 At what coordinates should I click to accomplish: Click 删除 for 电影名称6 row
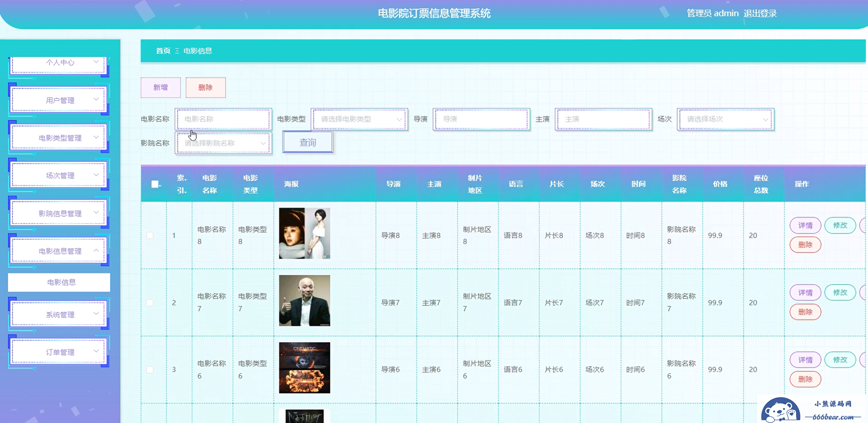[x=805, y=379]
